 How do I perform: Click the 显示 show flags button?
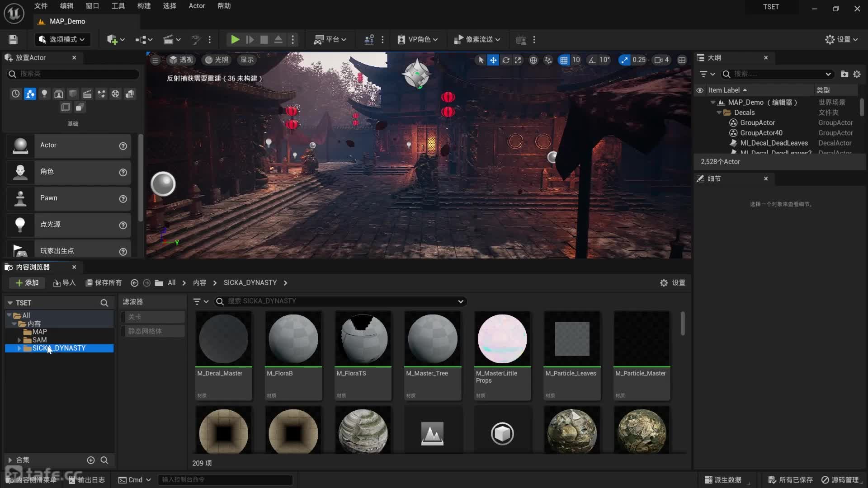247,60
